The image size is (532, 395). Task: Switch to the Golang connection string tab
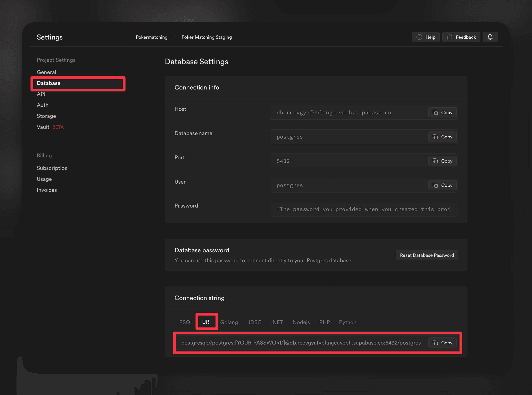point(229,322)
